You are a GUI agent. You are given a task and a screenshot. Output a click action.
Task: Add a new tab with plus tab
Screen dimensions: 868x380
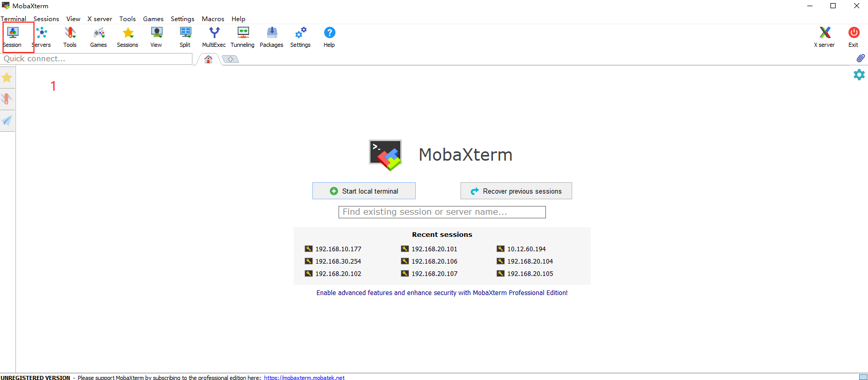(x=231, y=59)
